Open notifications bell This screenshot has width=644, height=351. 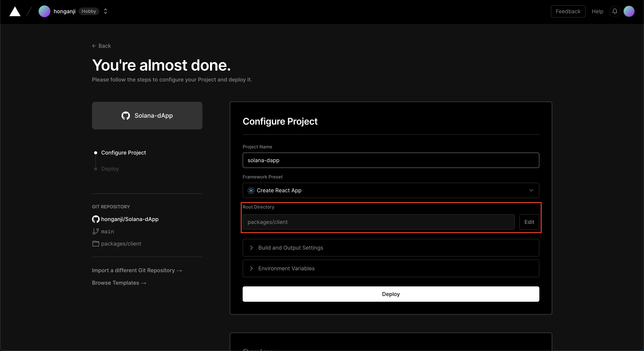[x=615, y=11]
